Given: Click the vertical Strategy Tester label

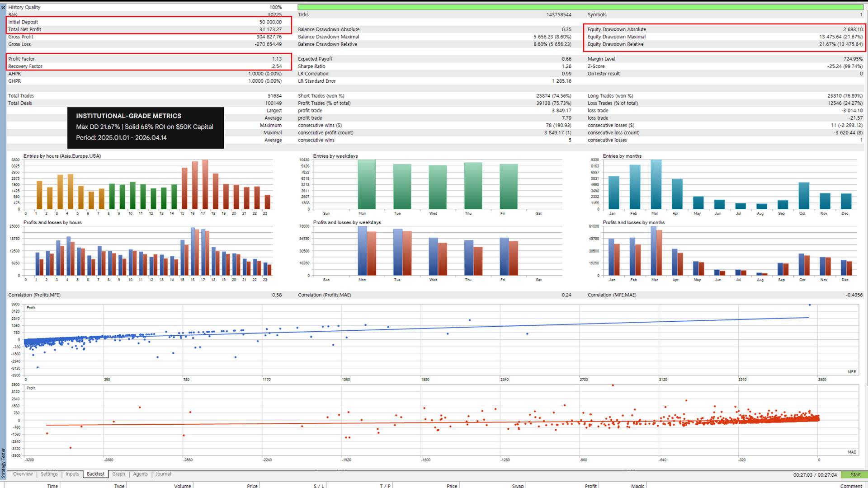Looking at the screenshot, I should pyautogui.click(x=3, y=463).
